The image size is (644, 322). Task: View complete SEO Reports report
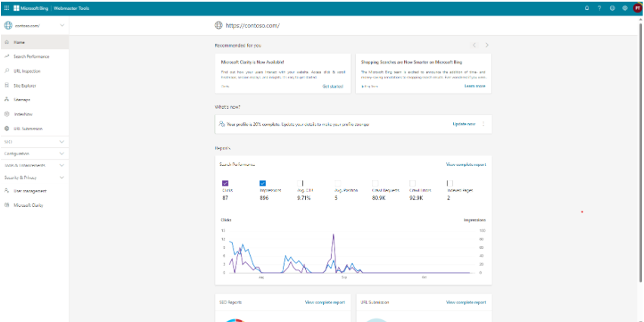click(325, 302)
